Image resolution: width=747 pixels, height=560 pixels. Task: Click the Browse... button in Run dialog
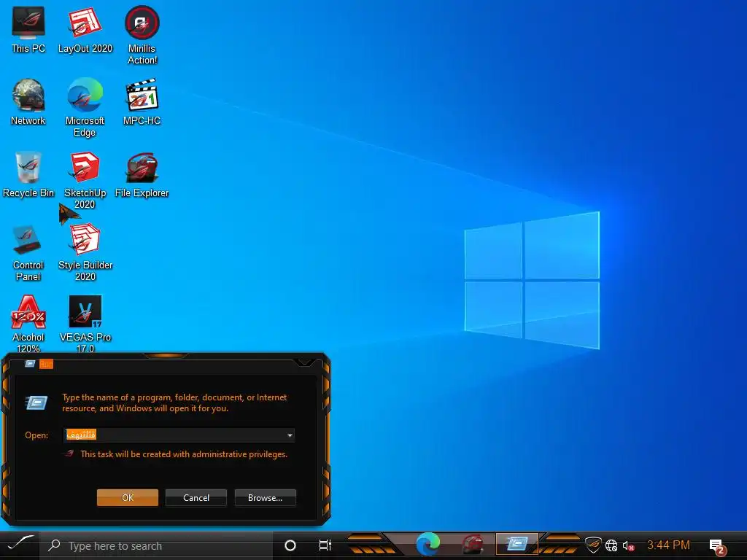(265, 497)
